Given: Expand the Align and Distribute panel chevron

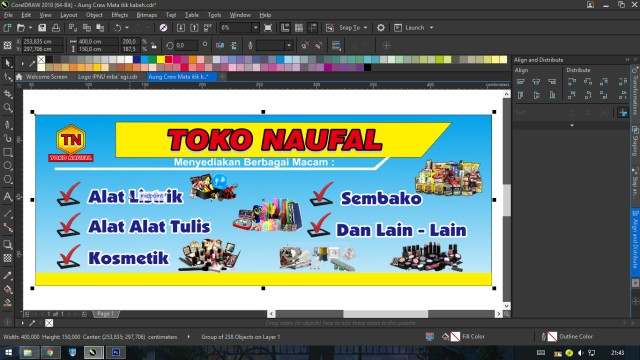Looking at the screenshot, I should (572, 125).
